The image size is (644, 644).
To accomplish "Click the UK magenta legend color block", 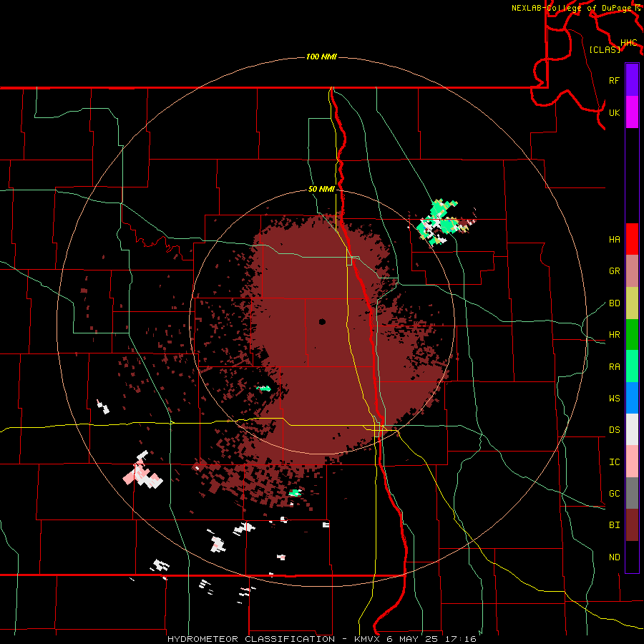I will [x=632, y=112].
